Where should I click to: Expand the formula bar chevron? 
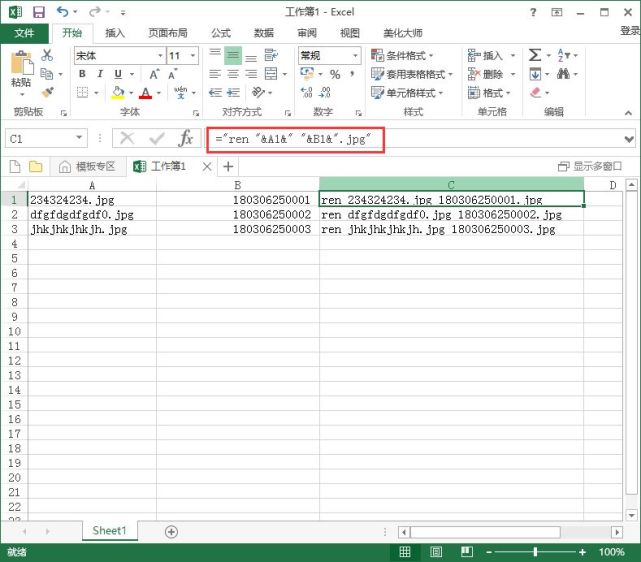click(x=630, y=139)
